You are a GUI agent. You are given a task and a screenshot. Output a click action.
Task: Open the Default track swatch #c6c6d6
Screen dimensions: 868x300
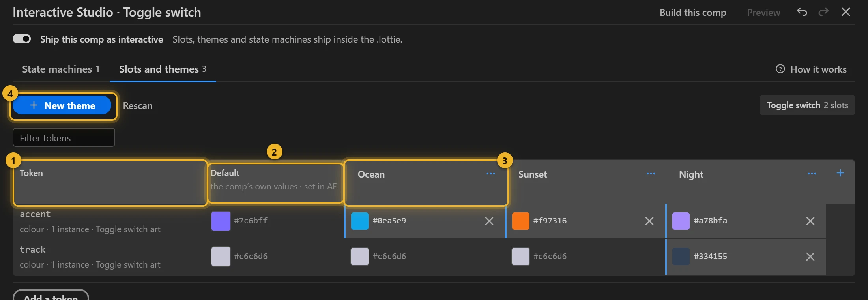[221, 257]
